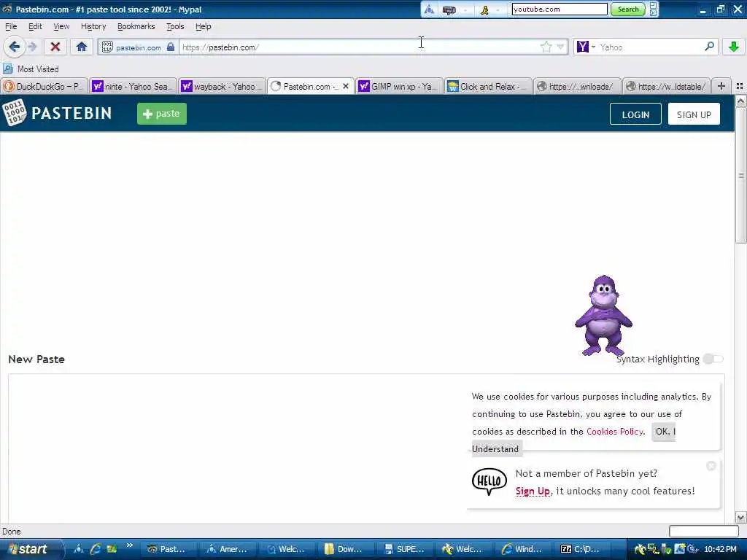Dismiss the Not a member popup
Image resolution: width=747 pixels, height=560 pixels.
coord(711,466)
